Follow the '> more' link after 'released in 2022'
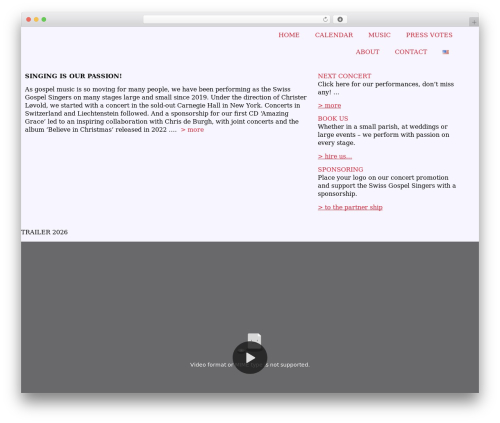Image resolution: width=500 pixels, height=423 pixels. coord(192,130)
